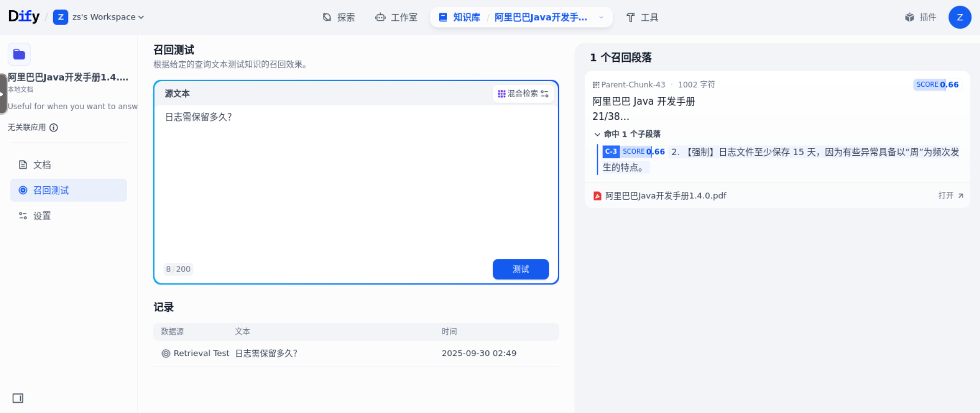Click 1002 字符 character count
Image resolution: width=980 pixels, height=413 pixels.
tap(696, 85)
